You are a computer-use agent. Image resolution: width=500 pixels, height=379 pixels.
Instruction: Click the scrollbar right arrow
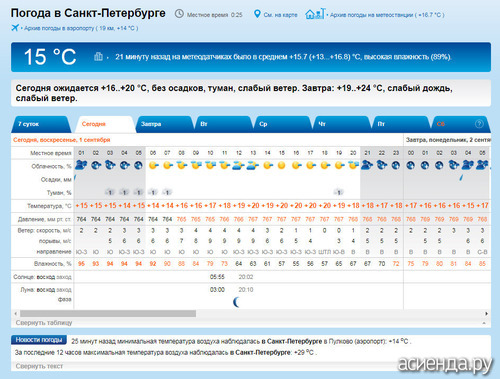(486, 314)
